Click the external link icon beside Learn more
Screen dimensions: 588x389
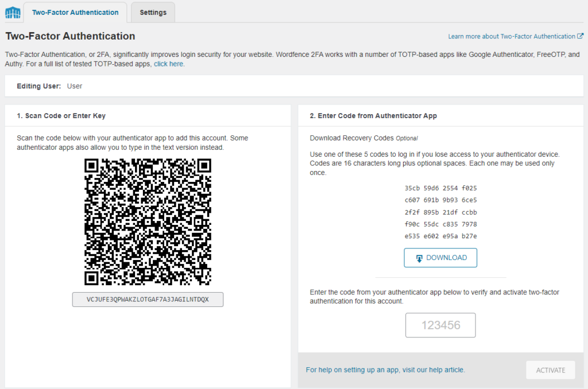click(580, 36)
